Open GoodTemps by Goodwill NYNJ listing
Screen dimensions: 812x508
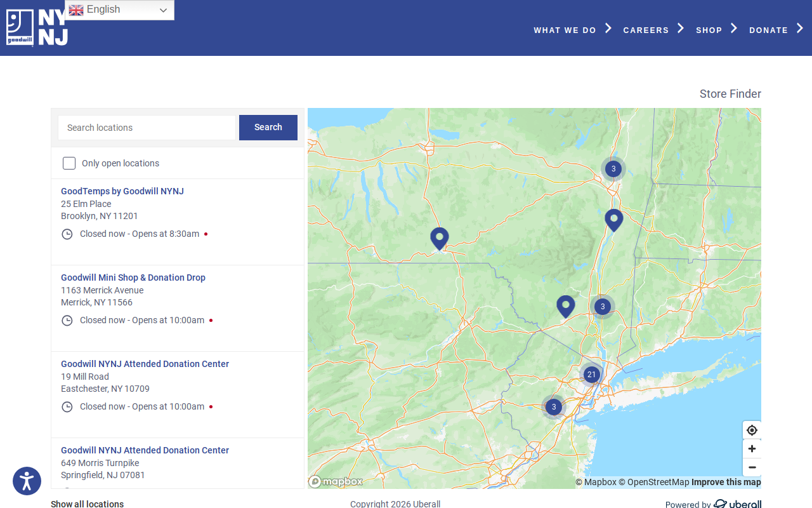(122, 191)
